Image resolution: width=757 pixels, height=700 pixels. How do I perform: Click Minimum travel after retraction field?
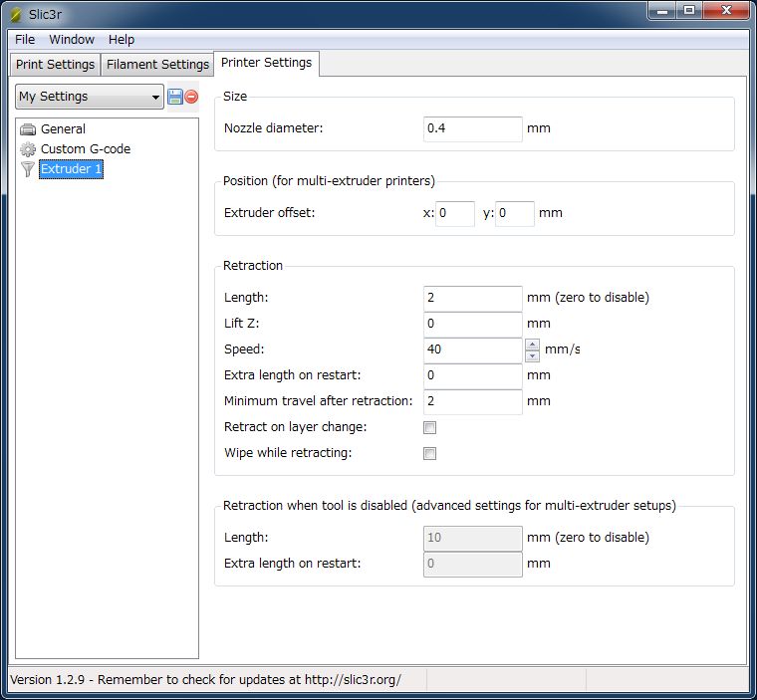473,401
